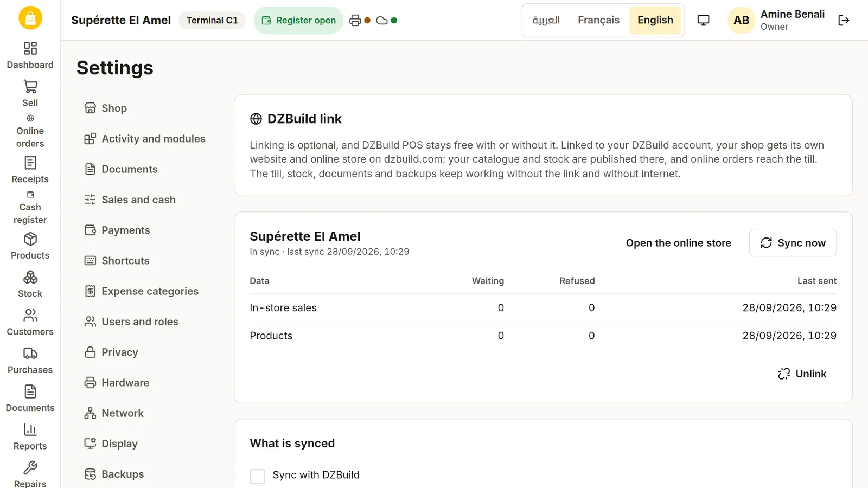Open the Privacy settings tab
Screen dimensions: 868x488
(146, 352)
